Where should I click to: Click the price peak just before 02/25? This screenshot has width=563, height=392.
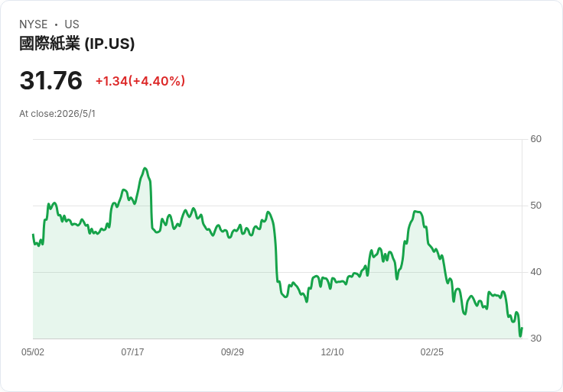click(x=416, y=212)
